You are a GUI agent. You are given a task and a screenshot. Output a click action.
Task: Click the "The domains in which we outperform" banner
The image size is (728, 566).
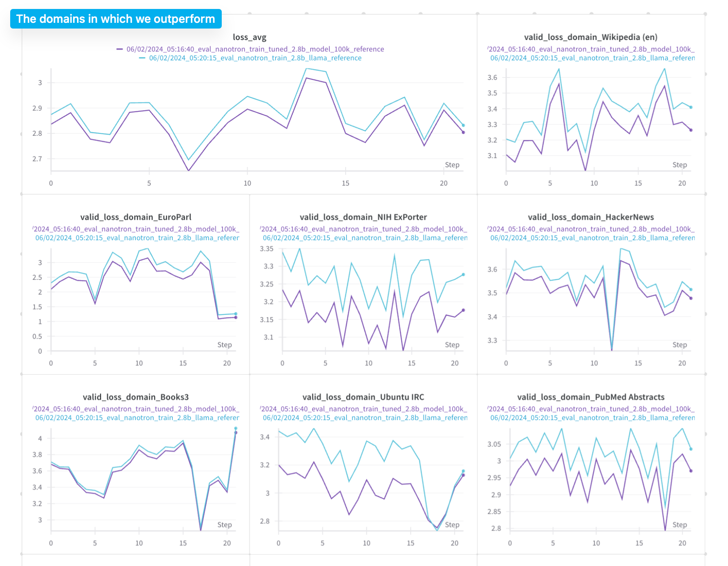pyautogui.click(x=116, y=19)
